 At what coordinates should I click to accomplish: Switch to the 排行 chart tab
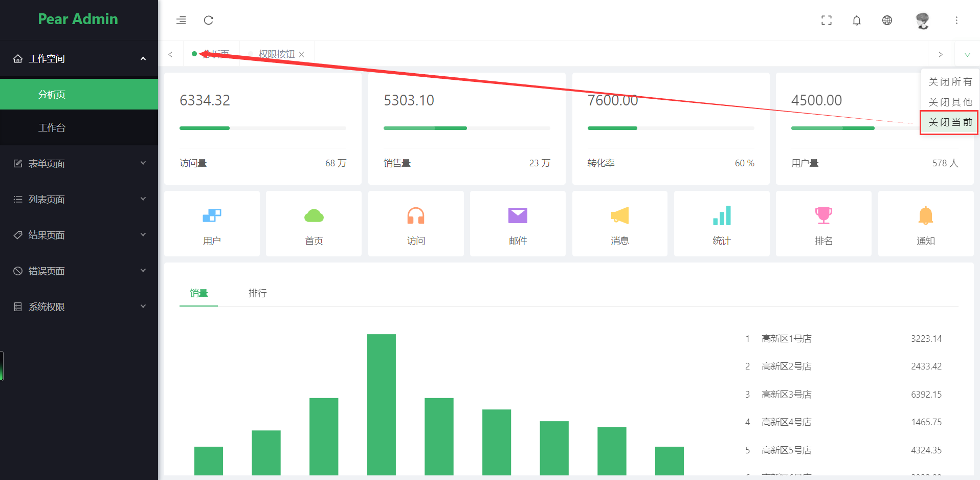coord(257,293)
